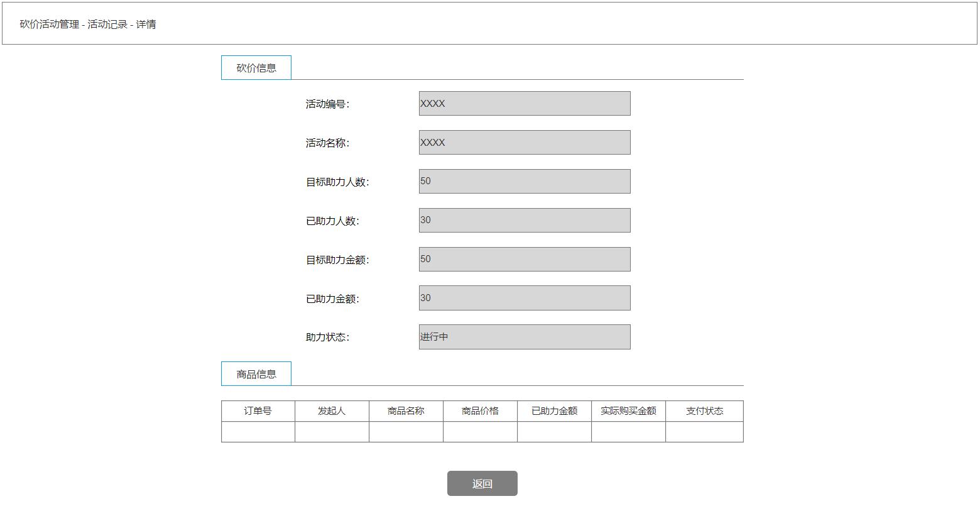Click the empty row under 订单号

tap(258, 432)
